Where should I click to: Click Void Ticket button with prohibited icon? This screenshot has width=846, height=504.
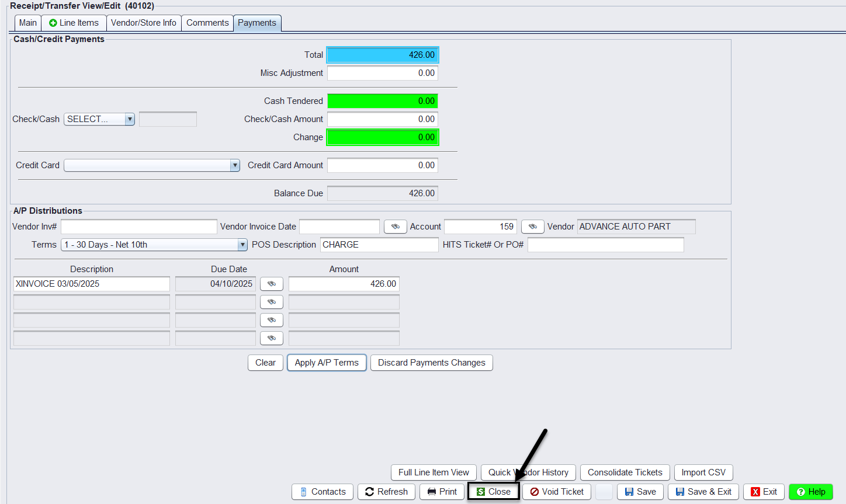tap(557, 492)
